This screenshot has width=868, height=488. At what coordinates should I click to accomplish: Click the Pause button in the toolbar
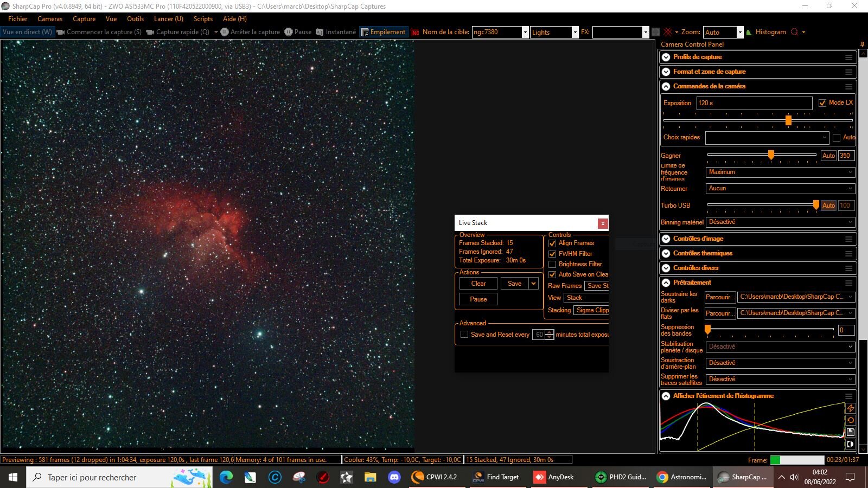(298, 32)
